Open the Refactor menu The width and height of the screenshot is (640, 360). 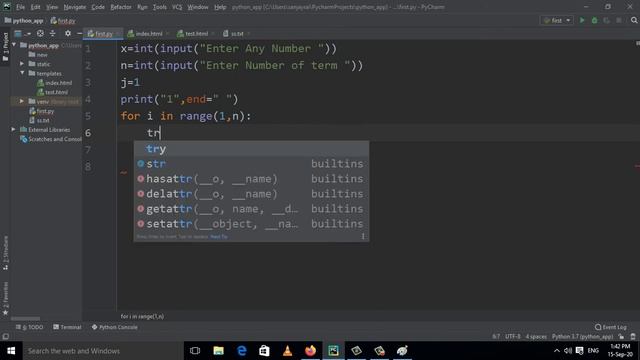pos(121,7)
